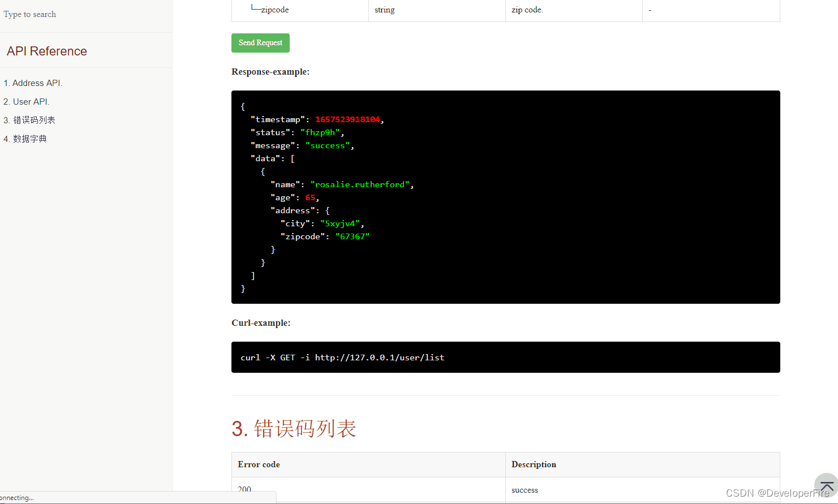Open the API Reference sidebar heading

(47, 51)
